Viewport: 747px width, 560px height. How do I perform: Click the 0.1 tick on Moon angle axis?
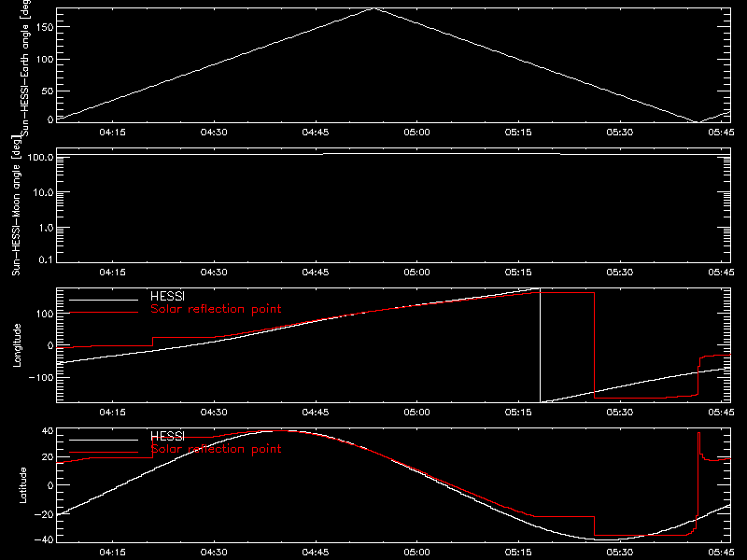tap(46, 259)
